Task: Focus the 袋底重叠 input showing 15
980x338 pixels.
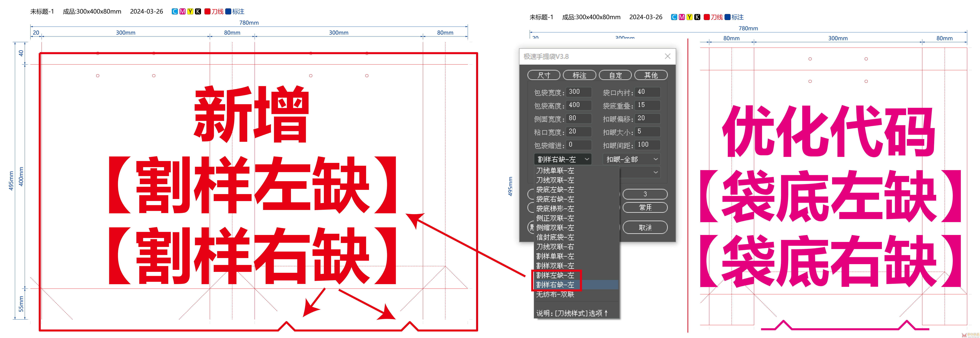Action: 647,105
